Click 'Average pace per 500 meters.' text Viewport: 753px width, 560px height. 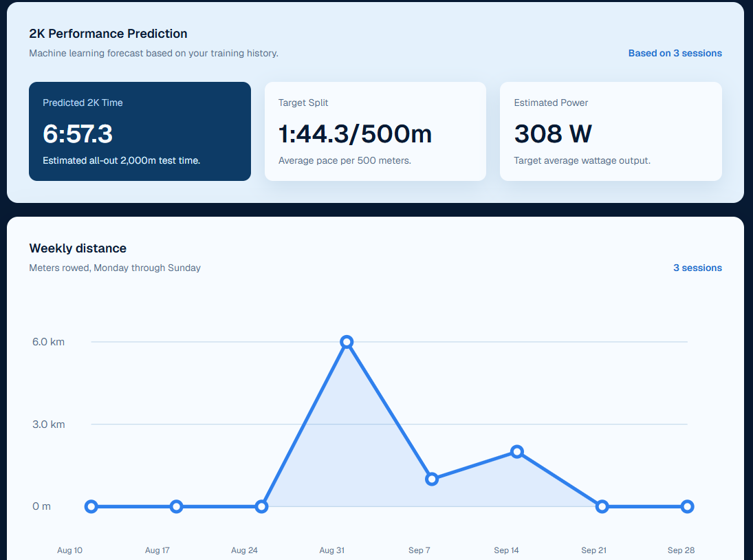(x=345, y=160)
